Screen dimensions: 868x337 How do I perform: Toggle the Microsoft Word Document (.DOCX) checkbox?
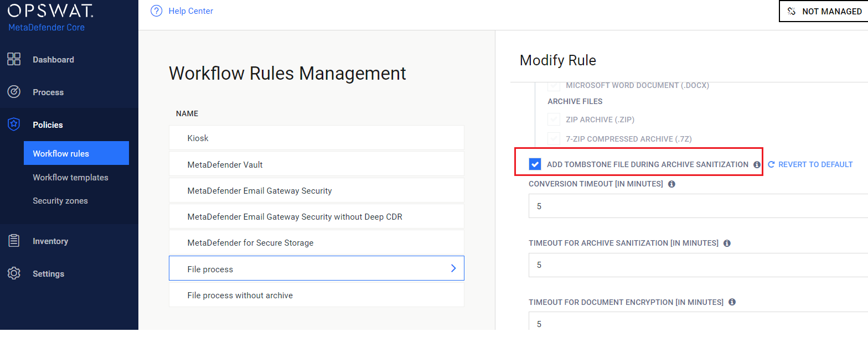(x=554, y=85)
